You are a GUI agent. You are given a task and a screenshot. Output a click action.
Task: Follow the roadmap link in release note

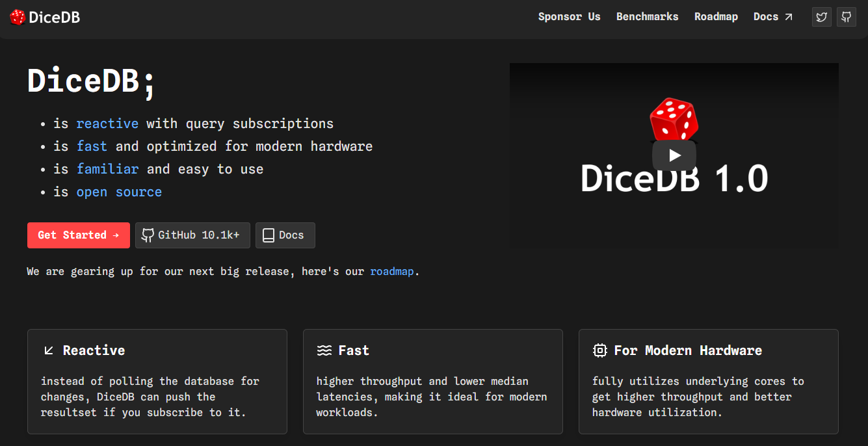coord(392,271)
